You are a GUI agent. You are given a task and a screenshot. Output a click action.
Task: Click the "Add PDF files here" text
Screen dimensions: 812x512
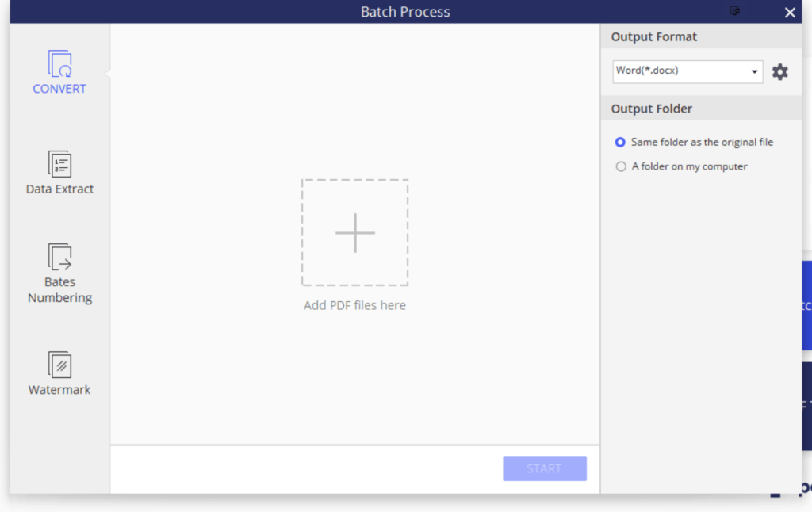(354, 305)
